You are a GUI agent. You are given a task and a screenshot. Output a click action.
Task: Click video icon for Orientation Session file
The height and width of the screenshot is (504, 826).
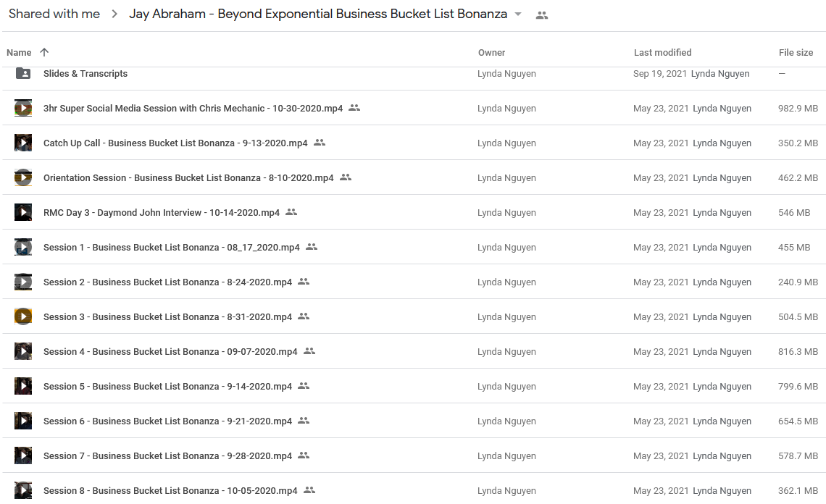click(23, 177)
